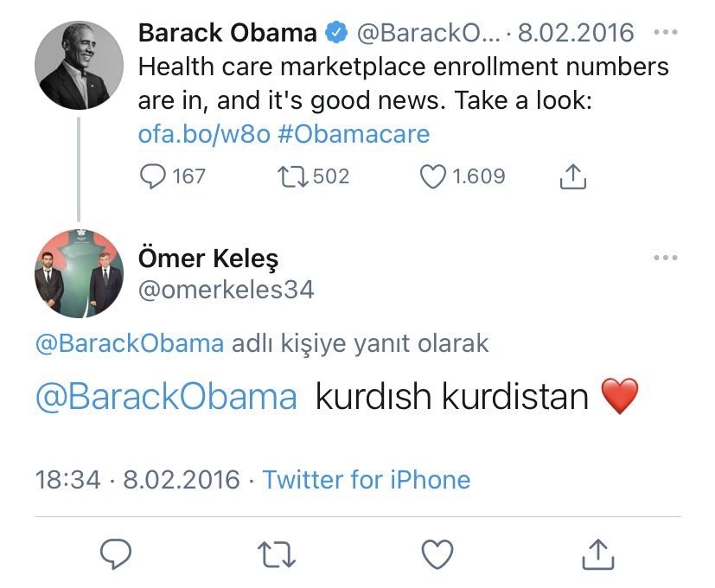This screenshot has width=715, height=588.
Task: Tap the Twitter for iPhone source link
Action: pos(367,479)
